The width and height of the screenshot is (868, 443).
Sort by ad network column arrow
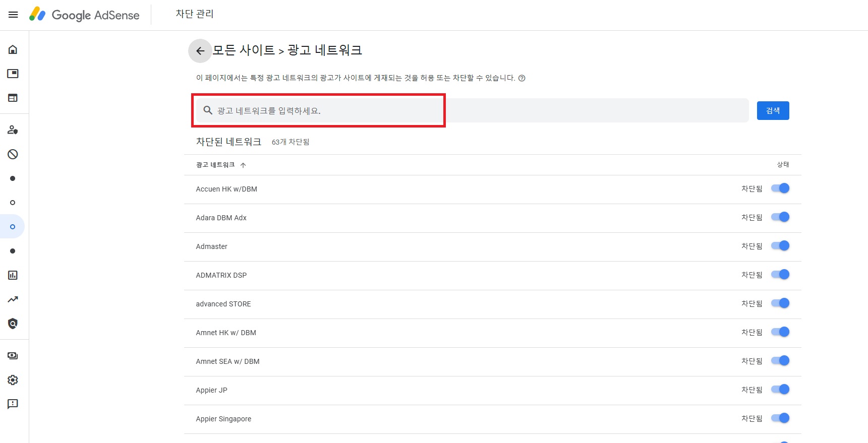tap(243, 165)
